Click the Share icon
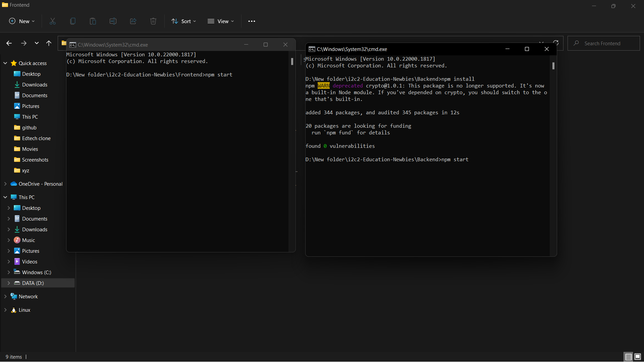Screen dimensions: 644x362 tap(133, 21)
